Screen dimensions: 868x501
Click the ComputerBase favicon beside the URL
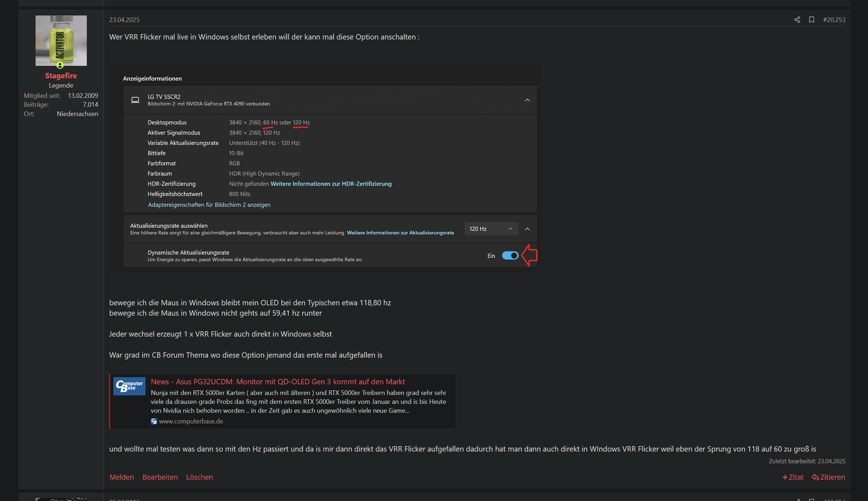pyautogui.click(x=154, y=421)
